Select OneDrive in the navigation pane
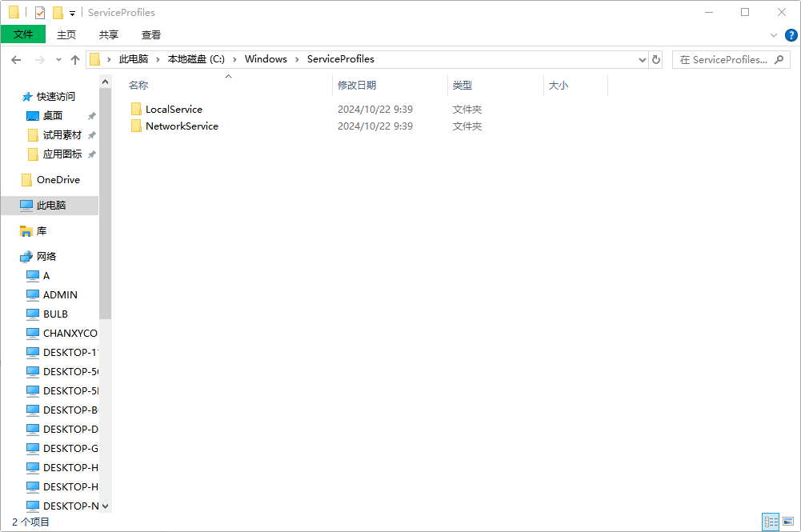Screen dimensions: 801x532 (58, 180)
